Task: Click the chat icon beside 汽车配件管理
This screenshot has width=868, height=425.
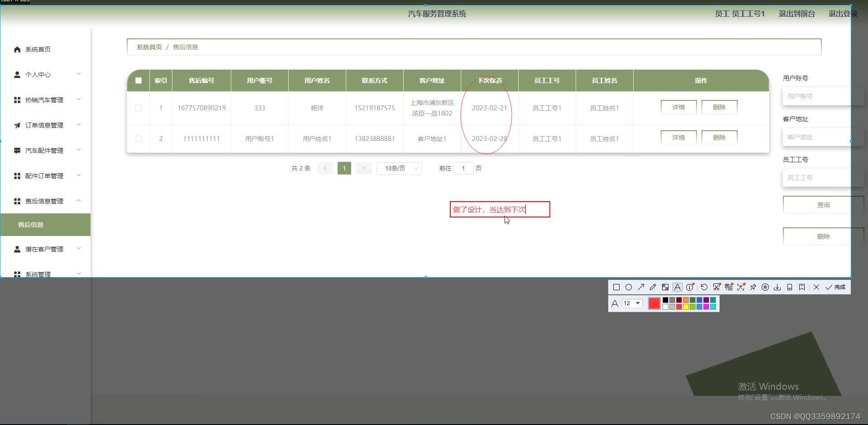Action: coord(17,151)
